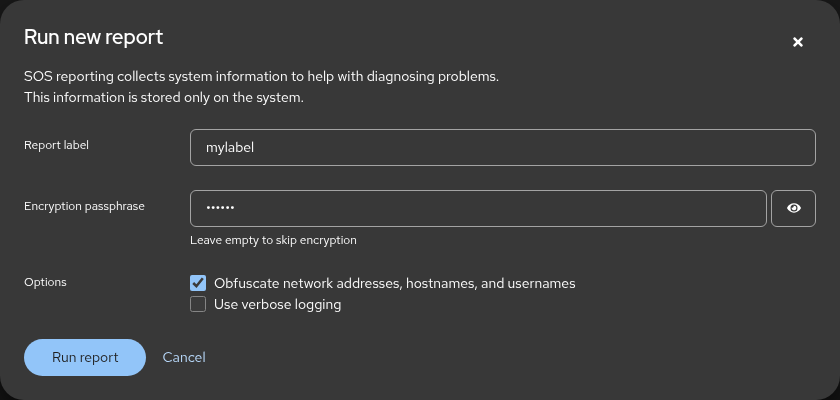Screen dimensions: 840x400
Task: Select the Encryption passphrase input field
Action: click(x=478, y=208)
